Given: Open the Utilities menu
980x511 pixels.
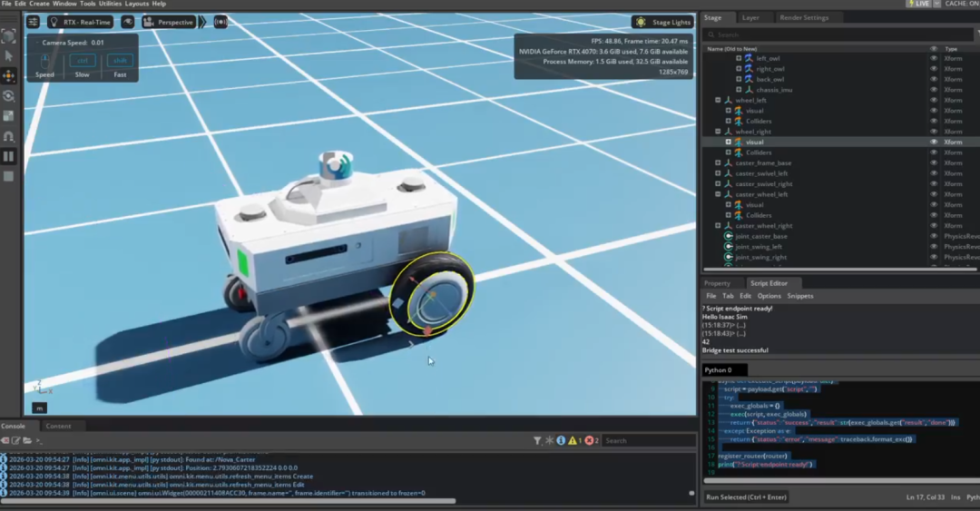Looking at the screenshot, I should pos(110,4).
